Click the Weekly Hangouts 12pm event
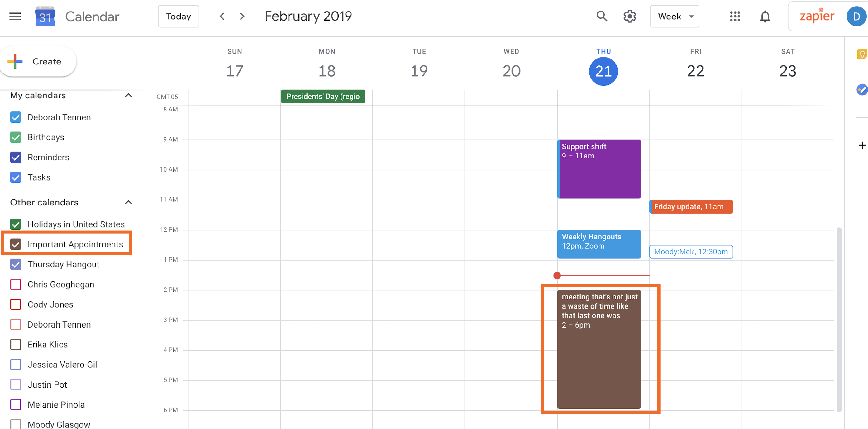The image size is (868, 429). pos(599,244)
